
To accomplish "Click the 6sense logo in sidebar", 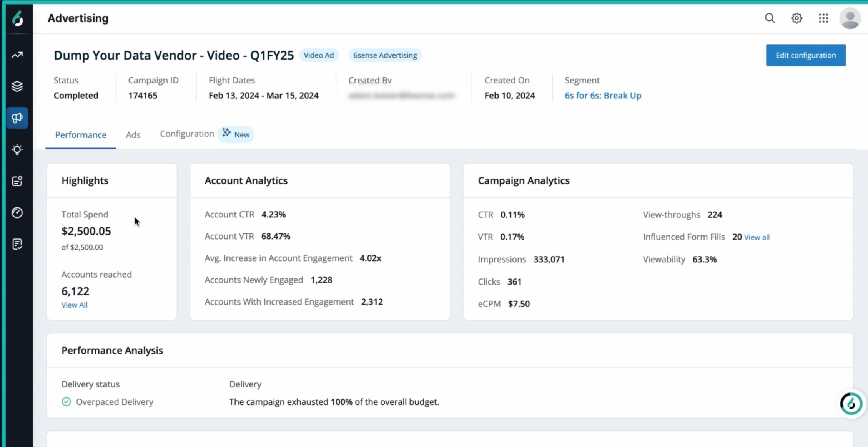I will (x=17, y=18).
